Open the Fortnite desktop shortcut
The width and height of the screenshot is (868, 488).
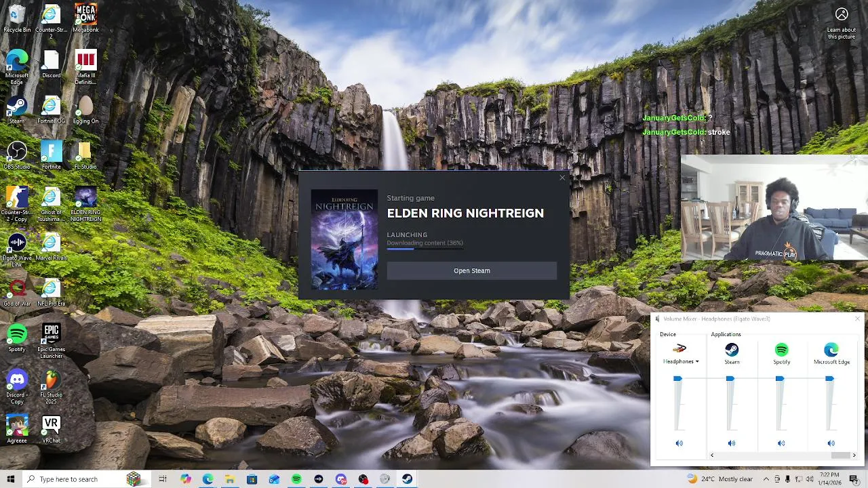click(51, 155)
